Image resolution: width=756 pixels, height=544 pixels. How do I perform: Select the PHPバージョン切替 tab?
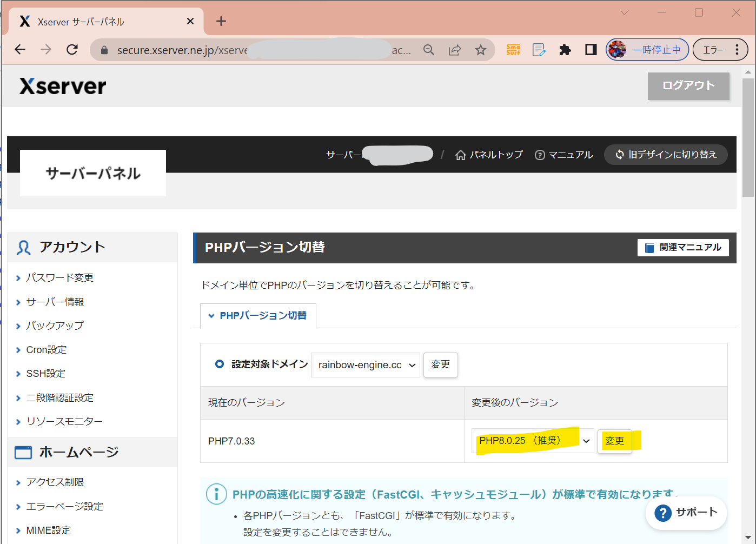point(258,316)
